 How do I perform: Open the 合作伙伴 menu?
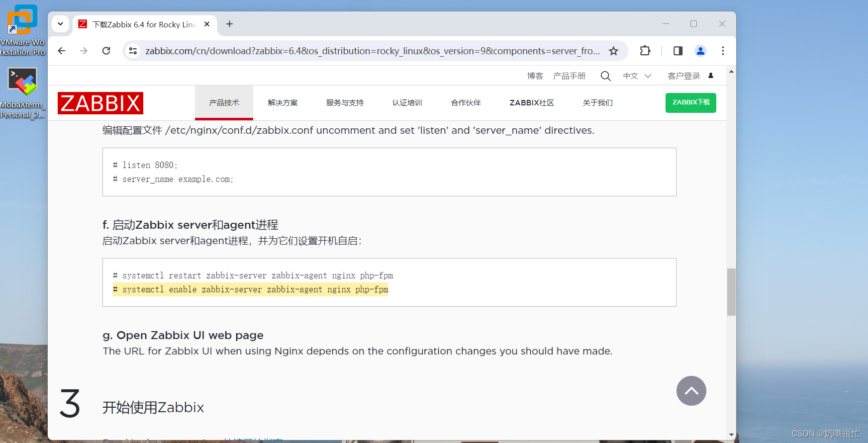[x=466, y=102]
